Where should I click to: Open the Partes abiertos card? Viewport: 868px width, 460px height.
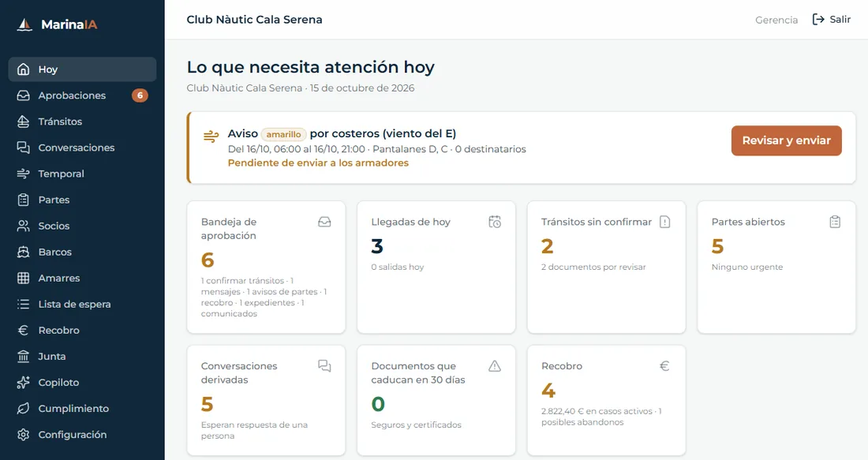pyautogui.click(x=776, y=267)
